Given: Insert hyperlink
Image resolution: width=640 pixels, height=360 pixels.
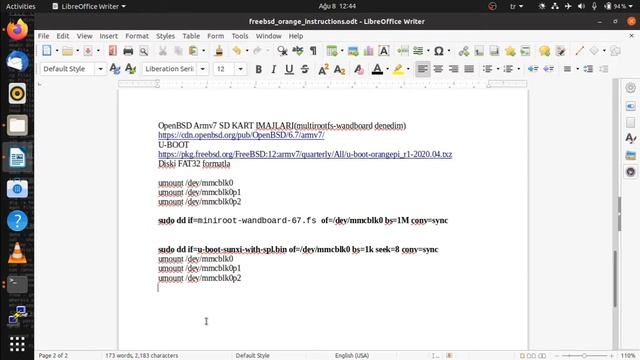Looking at the screenshot, I should [x=464, y=51].
